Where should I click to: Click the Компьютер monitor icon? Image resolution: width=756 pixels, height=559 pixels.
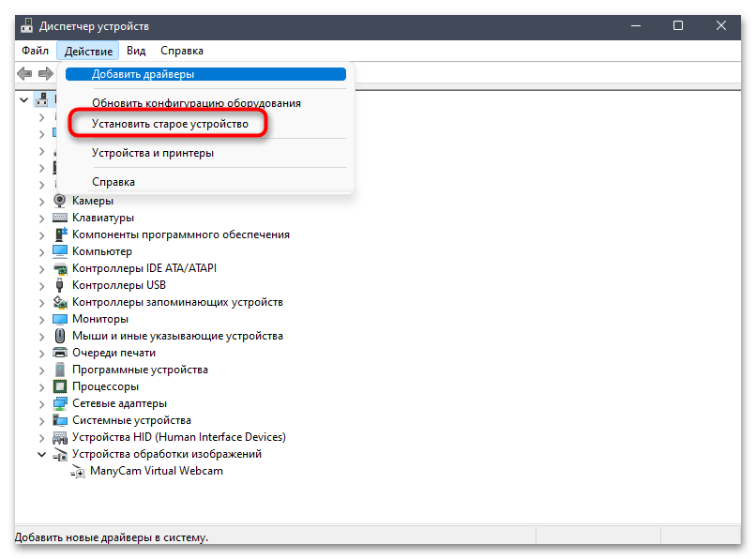[x=60, y=251]
